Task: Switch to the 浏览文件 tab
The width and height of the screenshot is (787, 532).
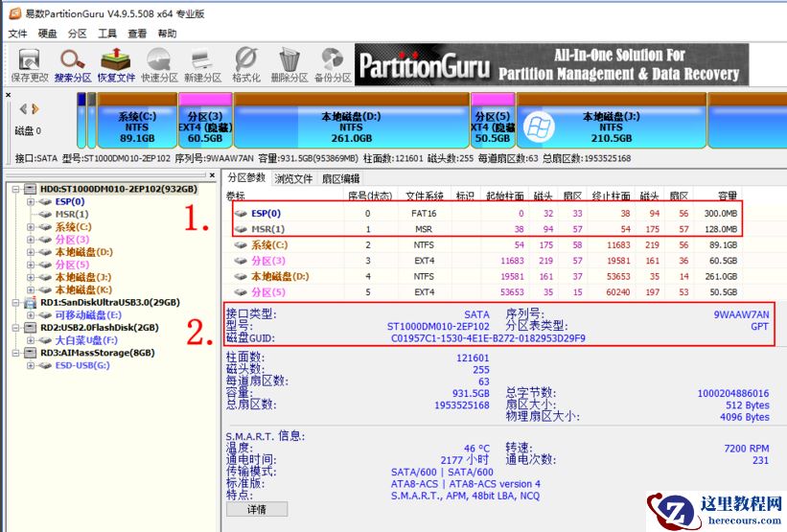Action: tap(293, 178)
